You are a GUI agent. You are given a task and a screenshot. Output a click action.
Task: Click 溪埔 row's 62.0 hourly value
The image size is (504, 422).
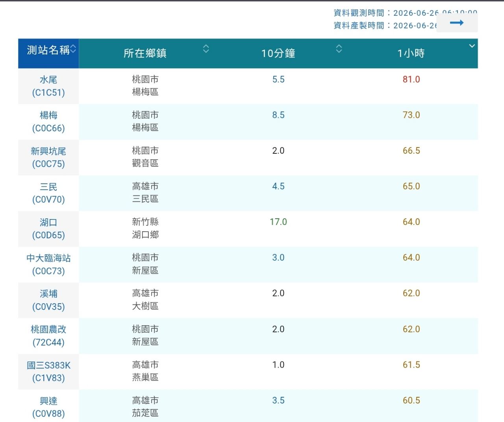coord(411,293)
